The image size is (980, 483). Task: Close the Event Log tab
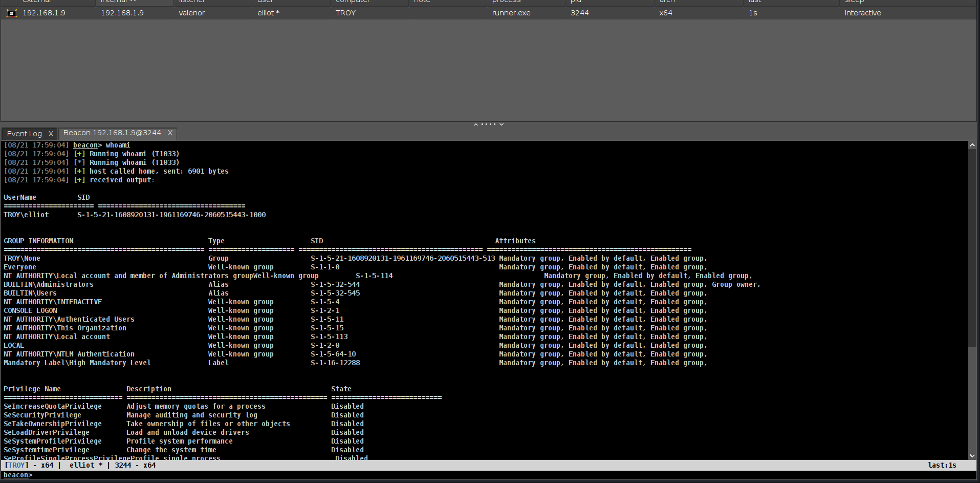click(x=51, y=134)
